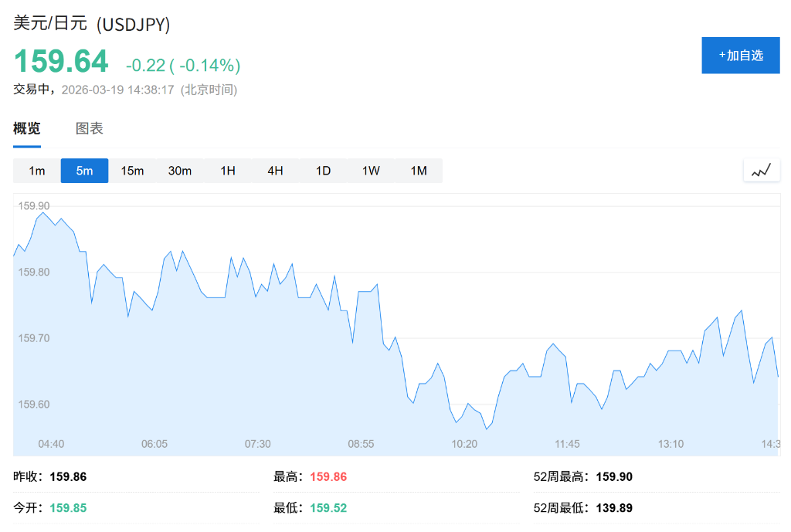Image resolution: width=791 pixels, height=532 pixels.
Task: Click the 10:20 time axis label
Action: click(464, 444)
